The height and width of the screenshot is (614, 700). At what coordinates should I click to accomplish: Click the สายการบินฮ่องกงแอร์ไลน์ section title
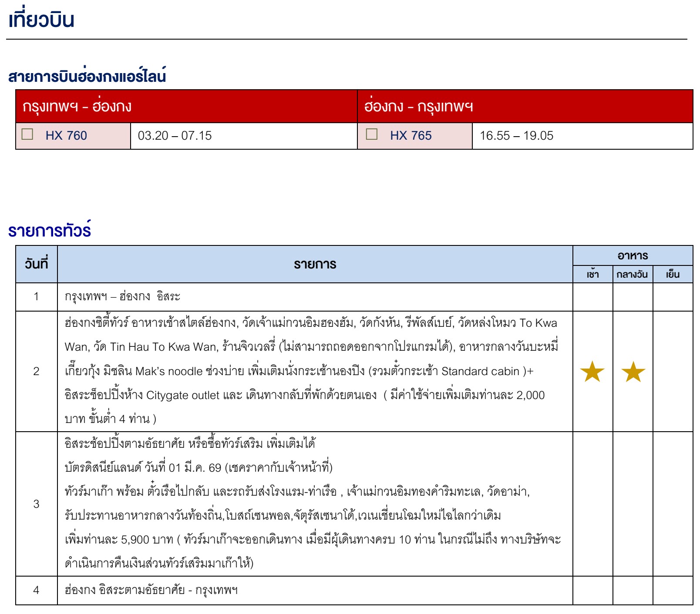pyautogui.click(x=87, y=77)
